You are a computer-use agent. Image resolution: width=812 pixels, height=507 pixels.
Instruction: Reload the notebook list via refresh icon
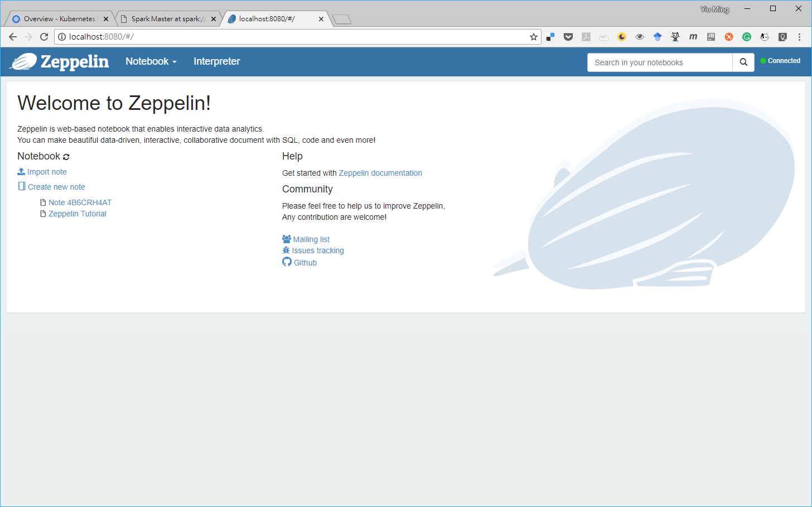pyautogui.click(x=66, y=157)
